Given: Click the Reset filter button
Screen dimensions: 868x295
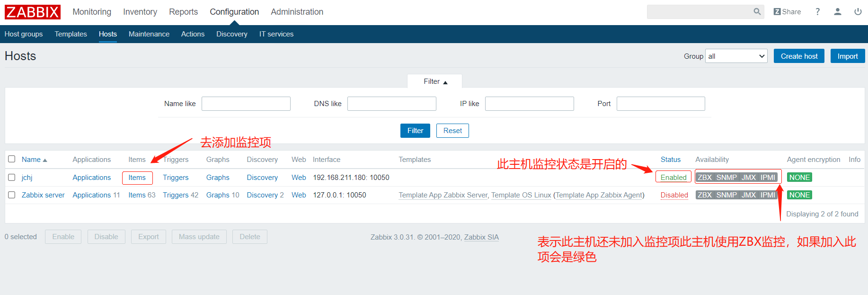Looking at the screenshot, I should tap(452, 131).
